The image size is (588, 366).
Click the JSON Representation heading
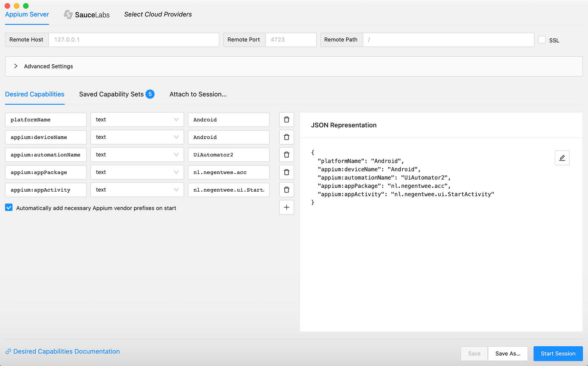coord(344,125)
